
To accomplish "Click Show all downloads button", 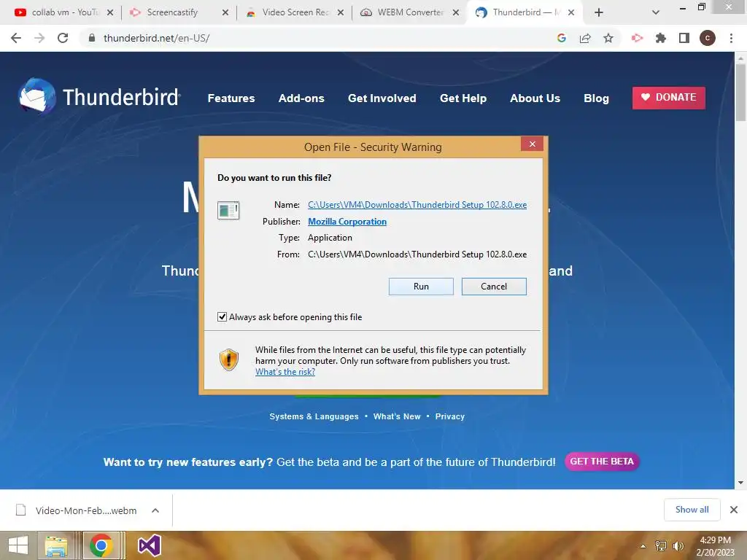I will pyautogui.click(x=692, y=510).
